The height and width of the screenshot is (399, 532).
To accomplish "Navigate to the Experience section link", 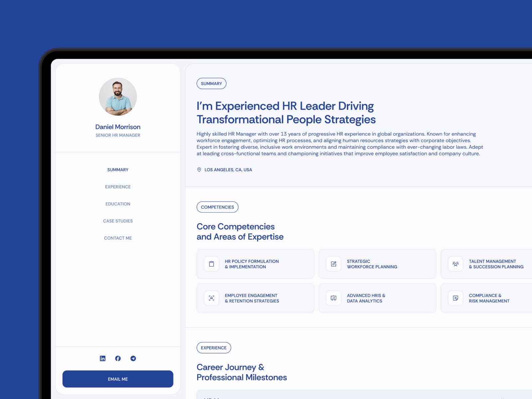I will tap(118, 187).
